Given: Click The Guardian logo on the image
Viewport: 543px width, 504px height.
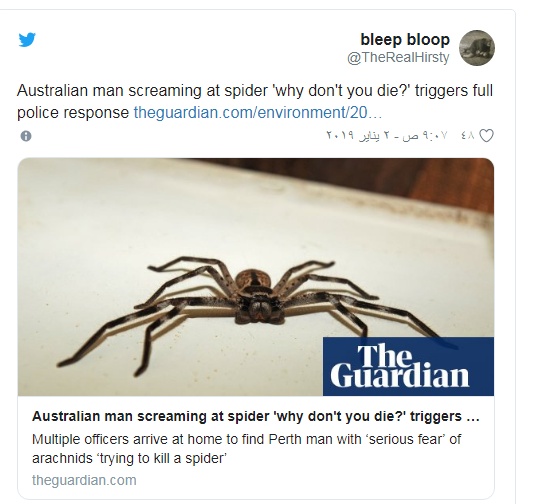Looking at the screenshot, I should 408,366.
